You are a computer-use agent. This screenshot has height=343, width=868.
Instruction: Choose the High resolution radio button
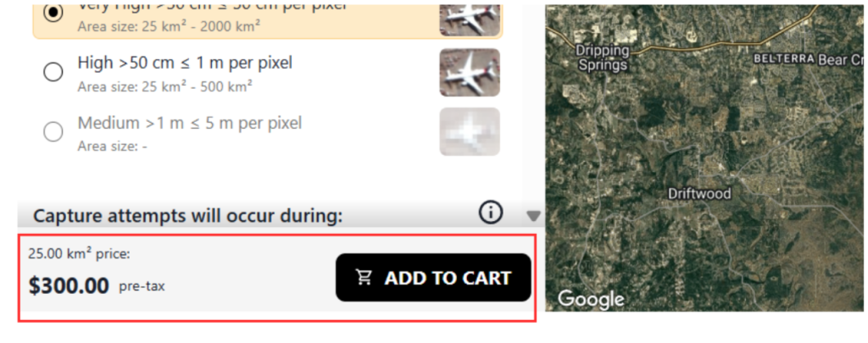click(53, 72)
